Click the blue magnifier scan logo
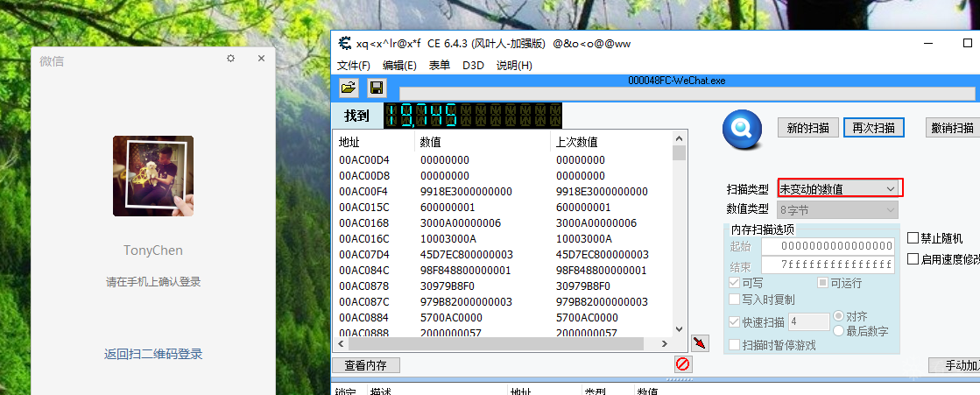The width and height of the screenshot is (980, 395). click(x=742, y=128)
